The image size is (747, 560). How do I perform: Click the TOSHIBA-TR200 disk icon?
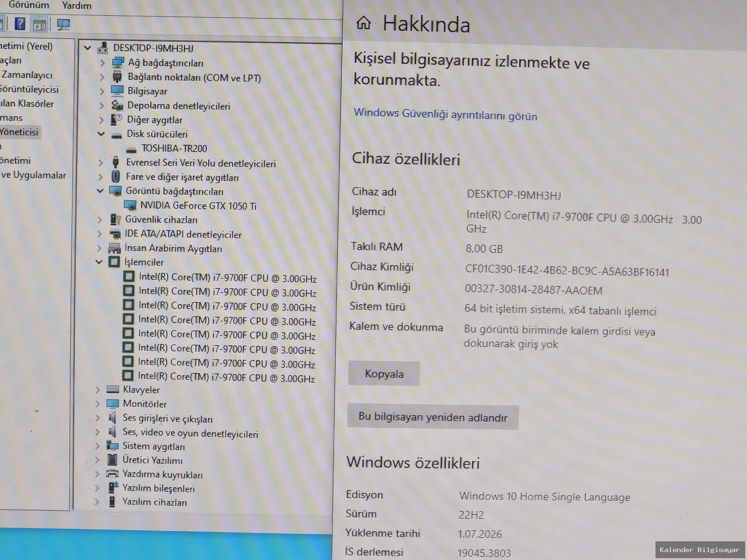(x=132, y=149)
